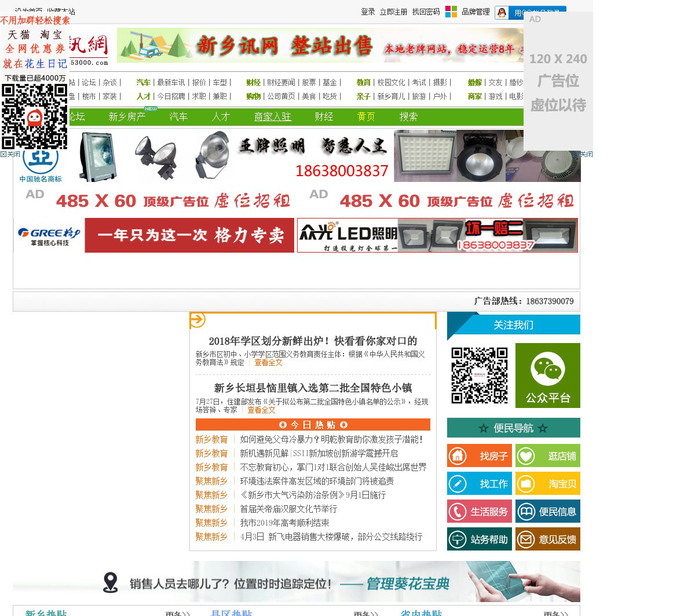This screenshot has width=695, height=616.
Task: Click the 找工作 pencil icon
Action: pos(458,484)
